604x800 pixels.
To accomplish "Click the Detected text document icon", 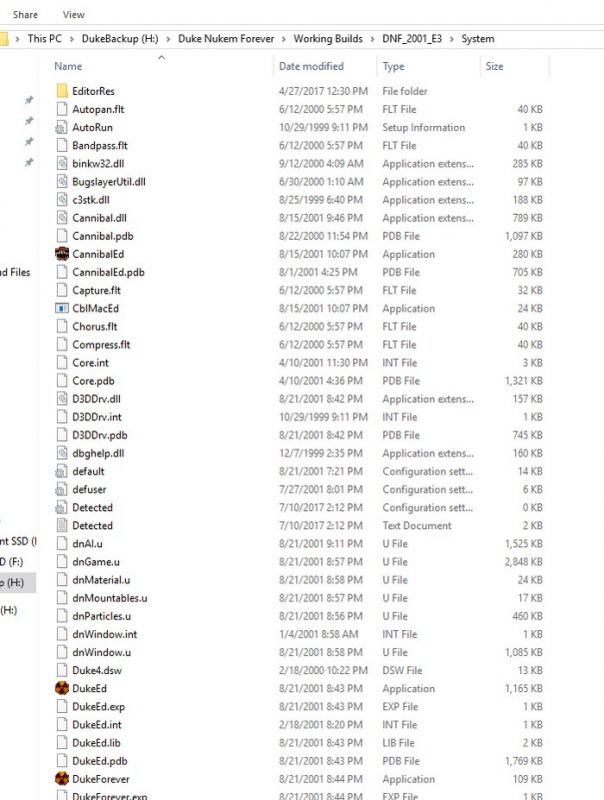I will click(62, 526).
